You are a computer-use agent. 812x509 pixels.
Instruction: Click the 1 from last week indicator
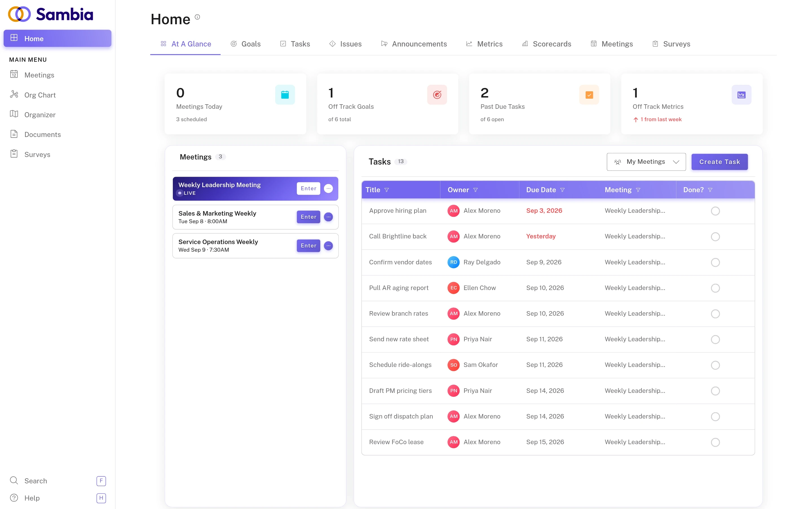(657, 119)
